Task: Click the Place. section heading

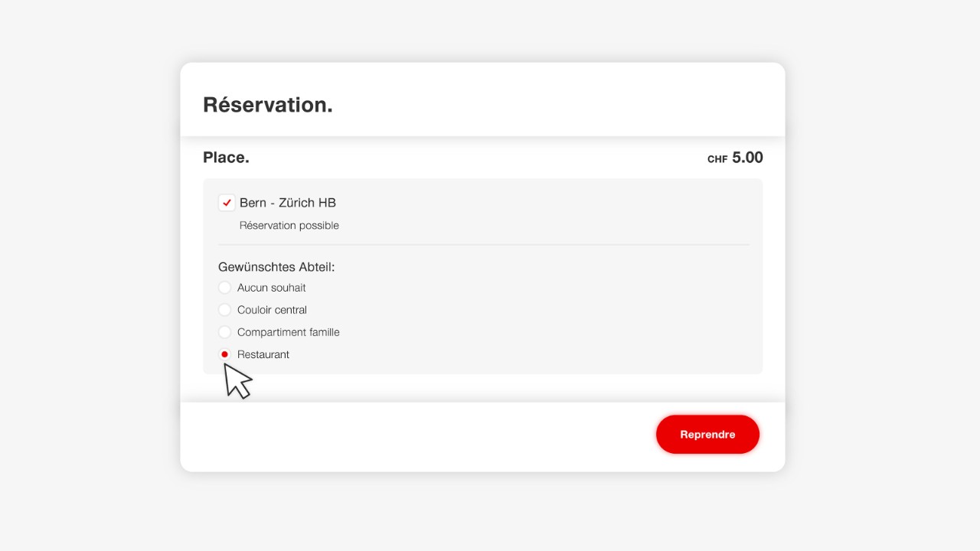Action: [226, 157]
